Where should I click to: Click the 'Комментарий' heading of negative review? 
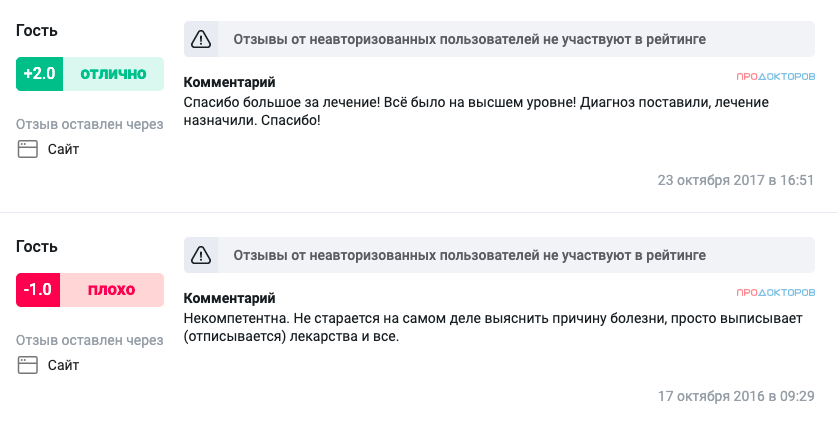pos(230,298)
